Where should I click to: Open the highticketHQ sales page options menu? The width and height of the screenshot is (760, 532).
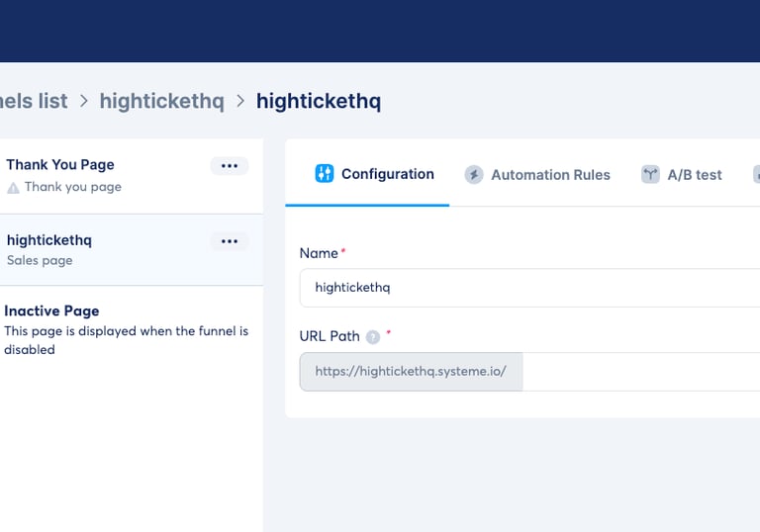tap(230, 241)
